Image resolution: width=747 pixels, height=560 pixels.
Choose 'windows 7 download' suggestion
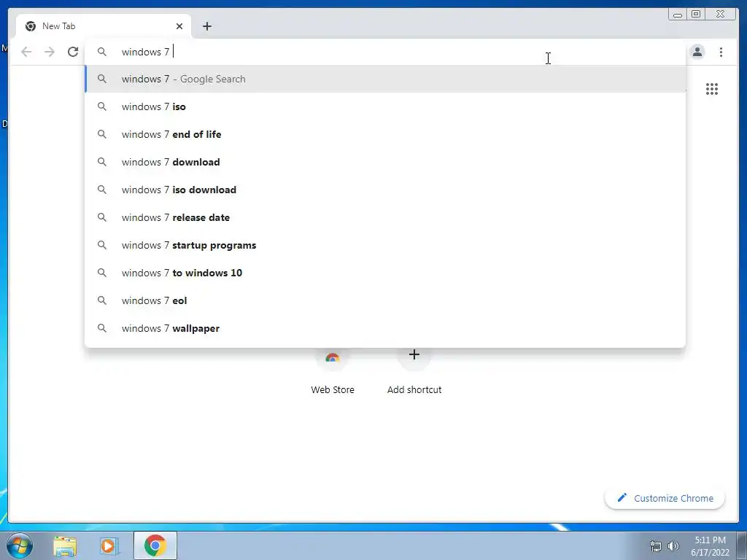coord(385,162)
